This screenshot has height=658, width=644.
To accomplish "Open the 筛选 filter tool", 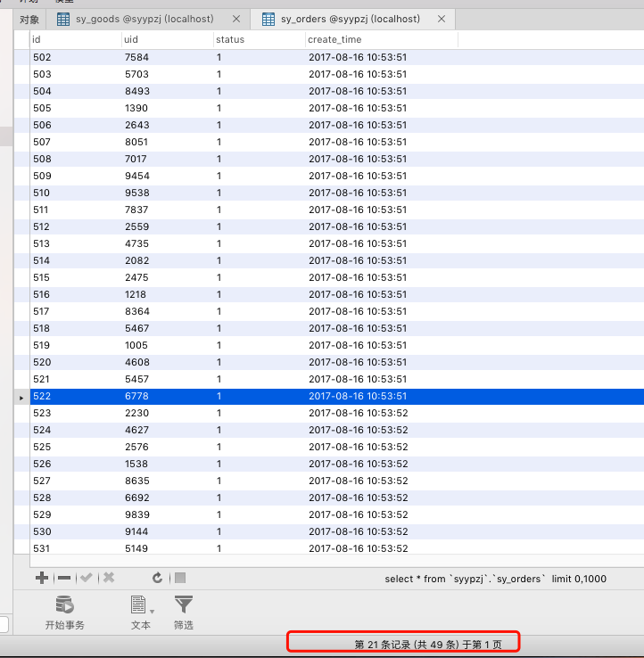I will click(x=183, y=613).
